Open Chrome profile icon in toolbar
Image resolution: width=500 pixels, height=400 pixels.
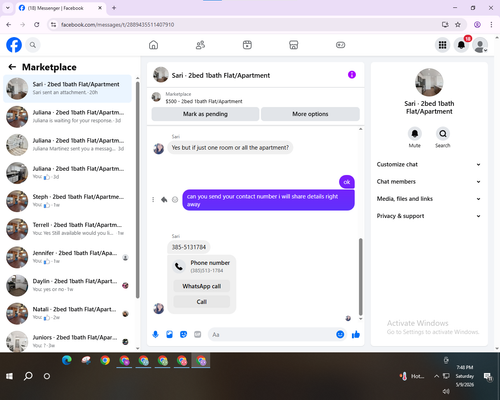[477, 24]
